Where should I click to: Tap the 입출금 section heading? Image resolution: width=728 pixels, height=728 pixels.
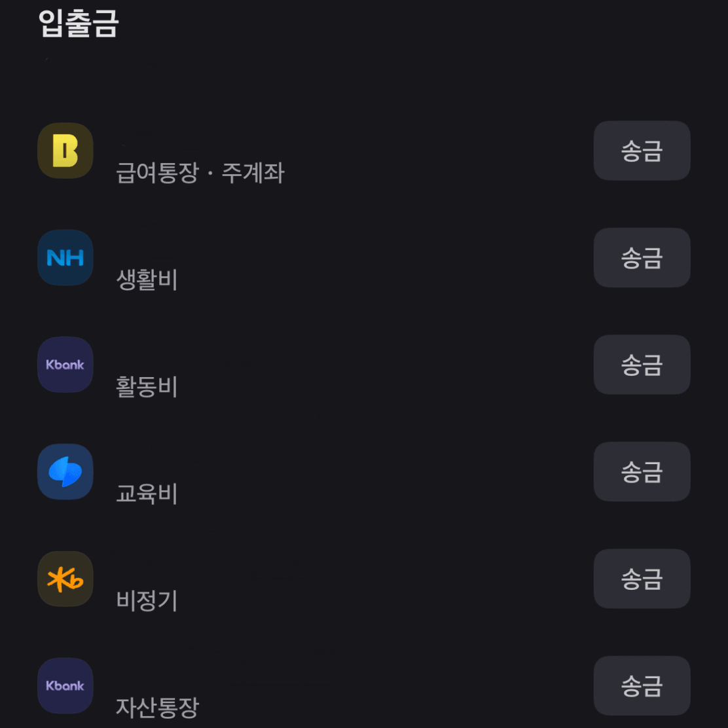tap(79, 23)
